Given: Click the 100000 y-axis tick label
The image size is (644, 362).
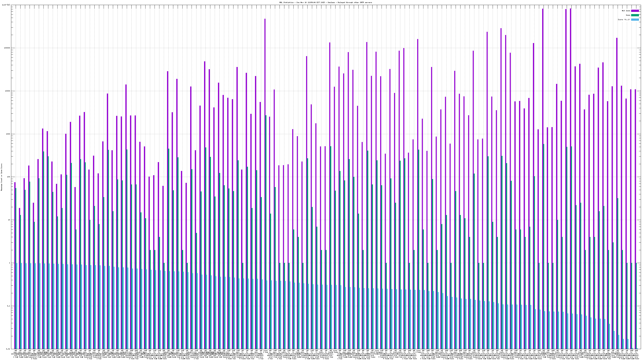Looking at the screenshot, I should tap(7, 48).
